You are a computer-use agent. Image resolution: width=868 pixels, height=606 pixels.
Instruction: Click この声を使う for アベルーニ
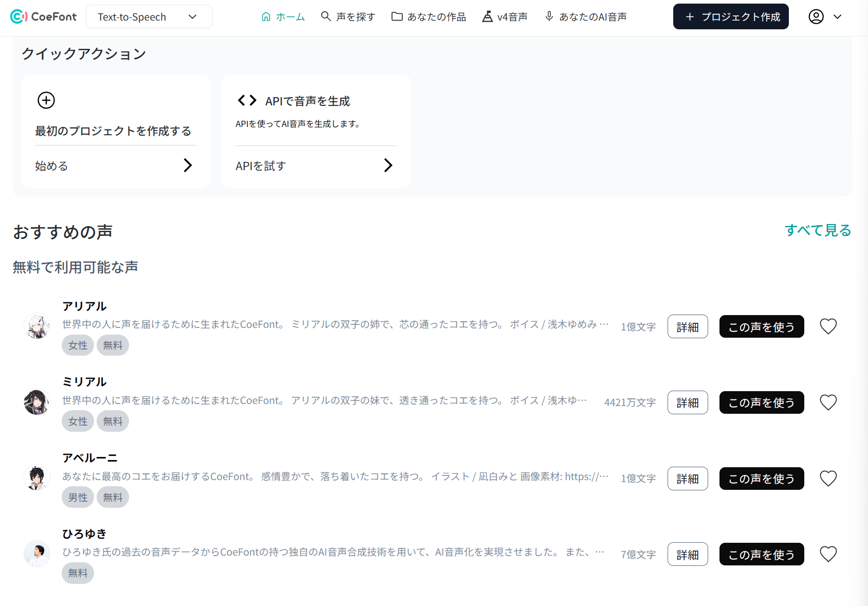762,479
